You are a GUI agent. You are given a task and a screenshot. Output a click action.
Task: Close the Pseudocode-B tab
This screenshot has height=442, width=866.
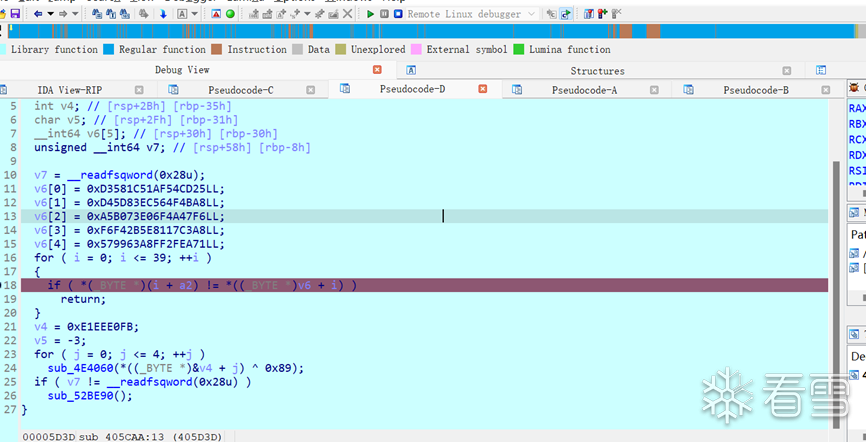(825, 90)
